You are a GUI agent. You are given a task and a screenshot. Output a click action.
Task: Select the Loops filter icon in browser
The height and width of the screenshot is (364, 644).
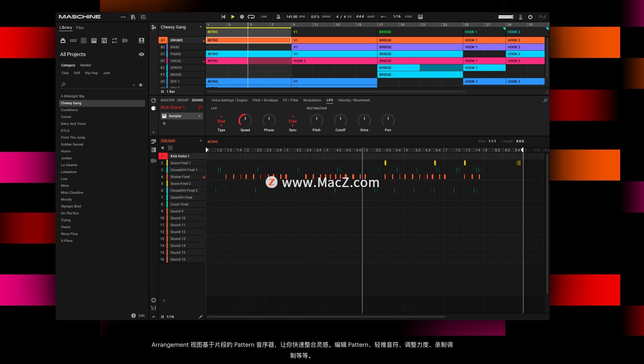pos(115,41)
